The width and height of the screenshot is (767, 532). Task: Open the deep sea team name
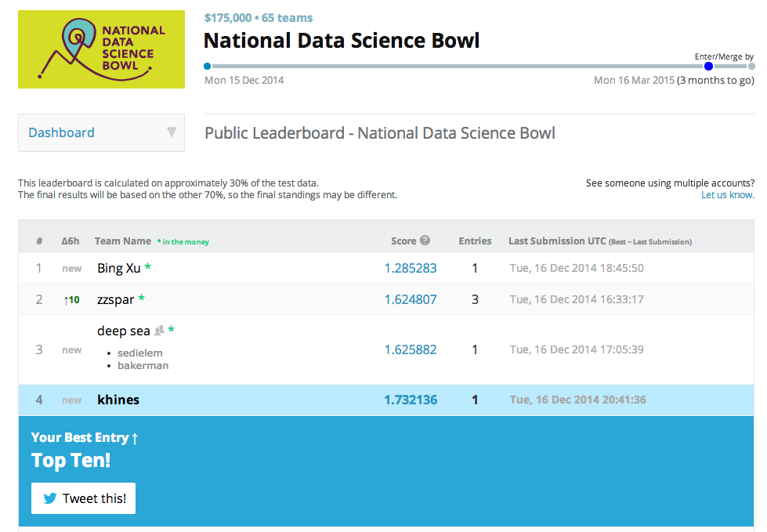pyautogui.click(x=123, y=331)
